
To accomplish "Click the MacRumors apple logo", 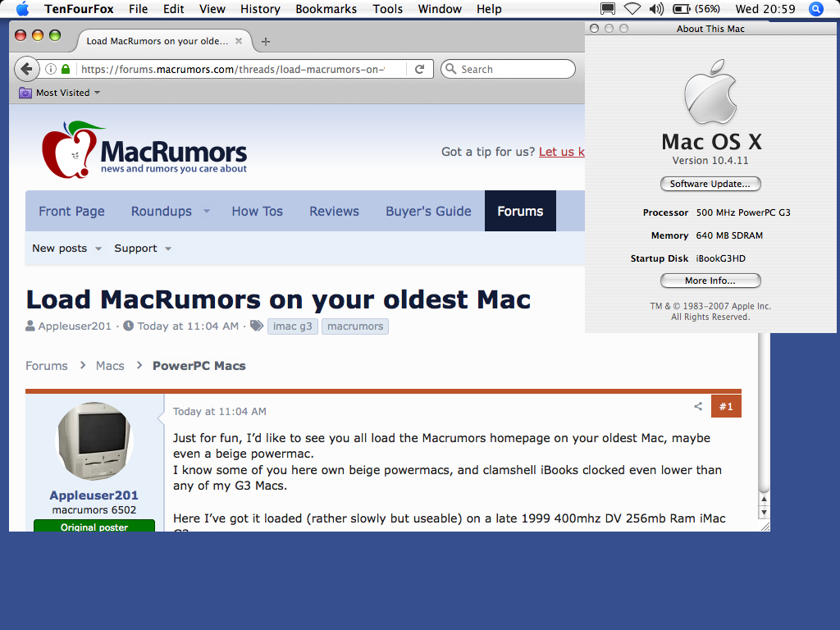I will click(73, 149).
